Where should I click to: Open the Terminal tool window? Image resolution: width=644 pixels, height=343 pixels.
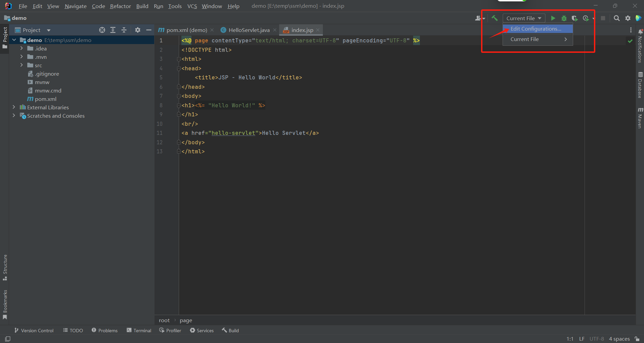139,331
